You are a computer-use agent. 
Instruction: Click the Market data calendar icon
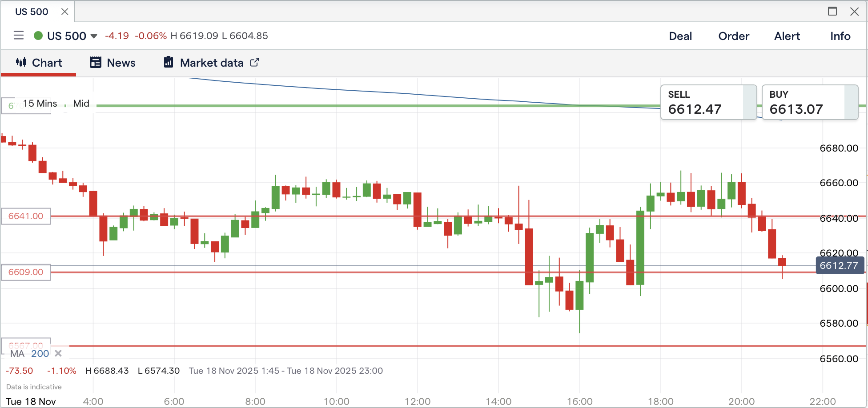(x=169, y=62)
